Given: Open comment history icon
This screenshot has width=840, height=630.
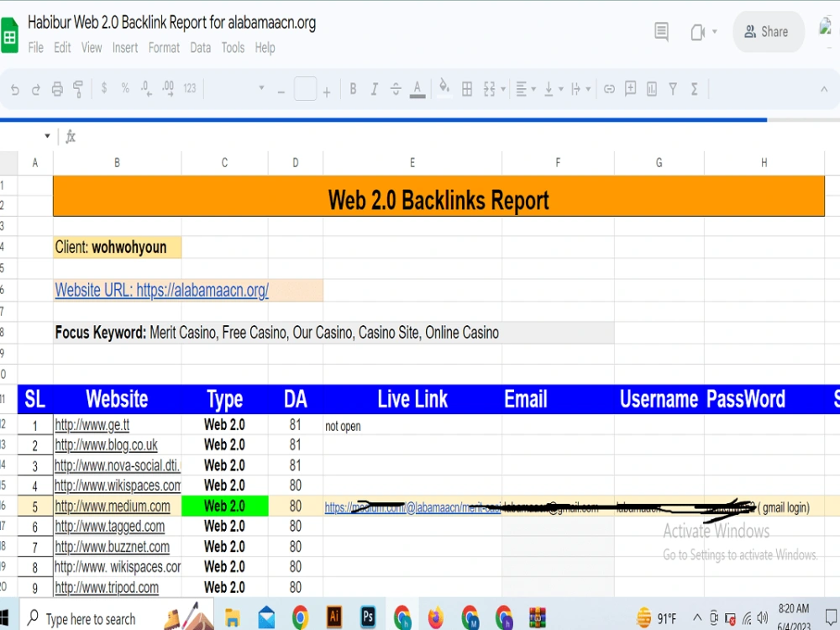Looking at the screenshot, I should click(x=662, y=32).
